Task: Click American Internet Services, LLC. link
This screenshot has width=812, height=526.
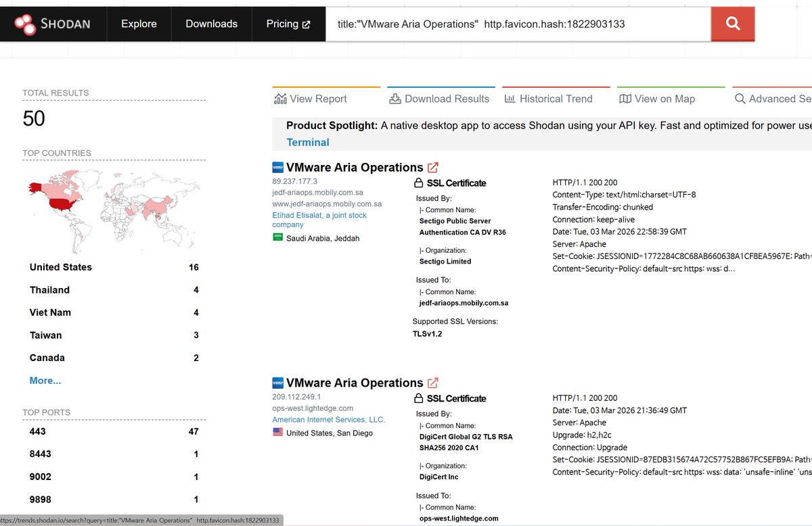Action: point(329,420)
